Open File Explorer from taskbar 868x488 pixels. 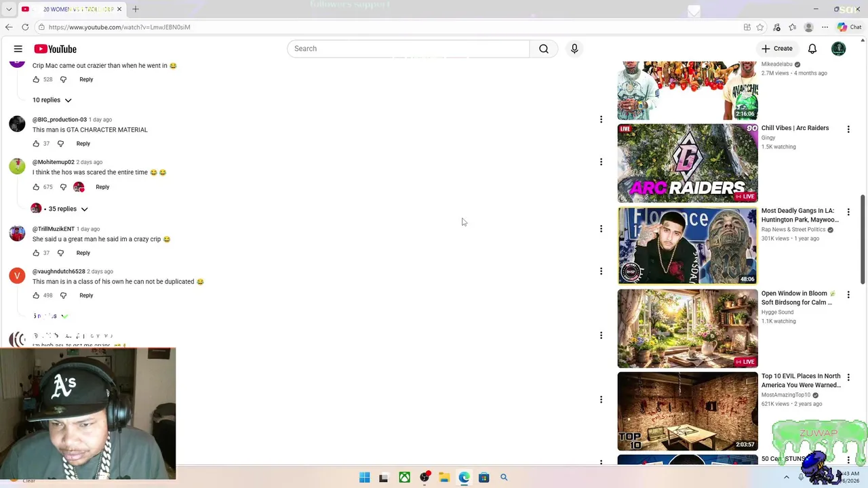[444, 477]
